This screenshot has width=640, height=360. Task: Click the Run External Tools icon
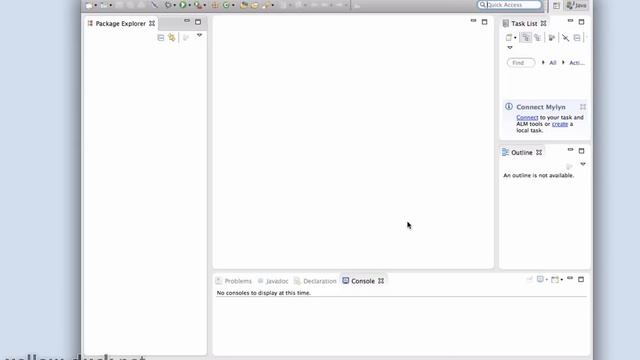point(198,5)
